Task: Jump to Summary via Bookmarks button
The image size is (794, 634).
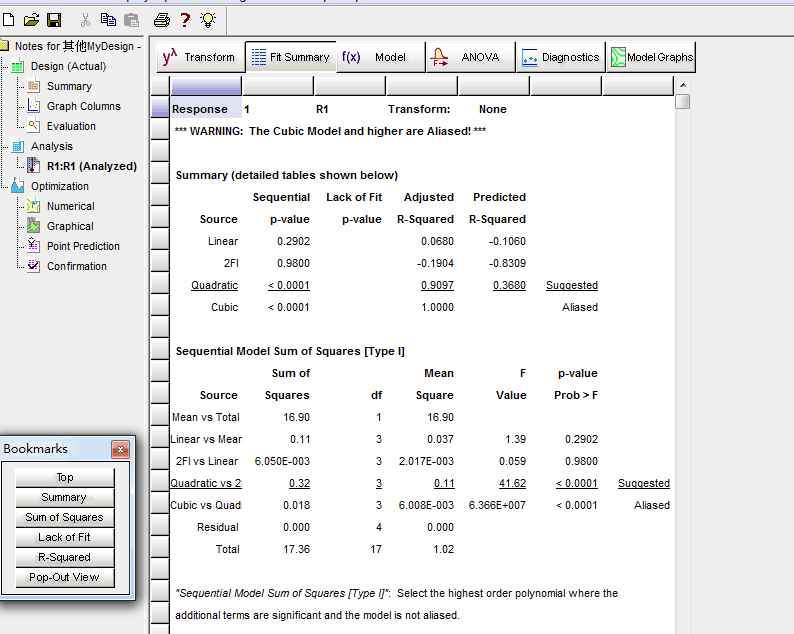Action: 65,497
